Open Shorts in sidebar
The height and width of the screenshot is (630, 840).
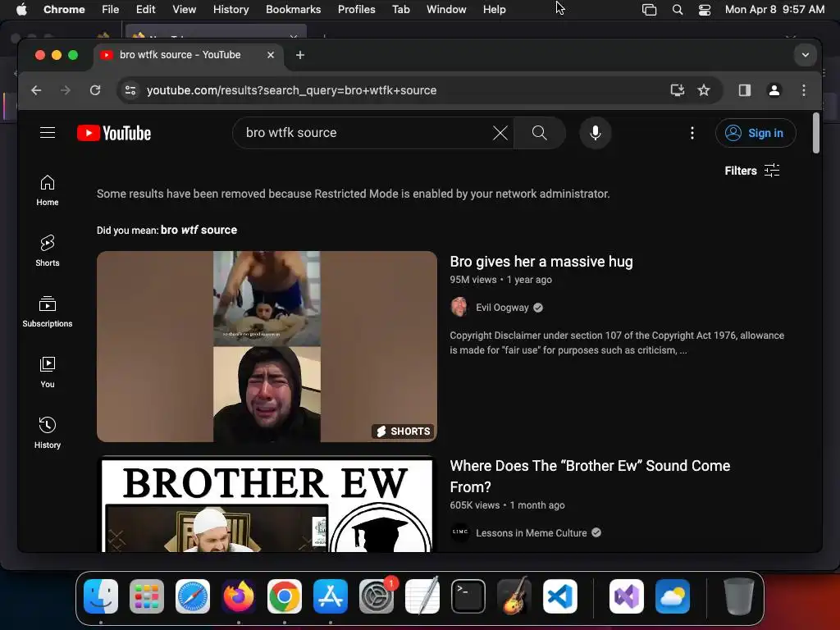pyautogui.click(x=47, y=251)
